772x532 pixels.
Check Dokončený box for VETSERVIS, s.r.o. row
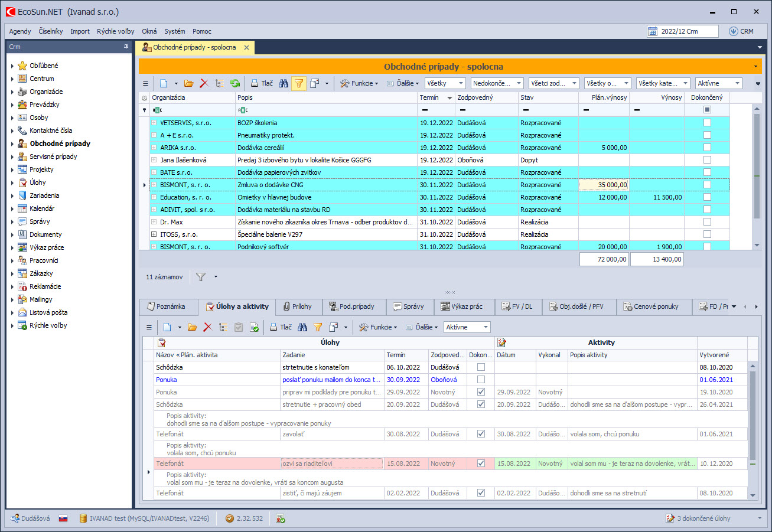(x=707, y=123)
